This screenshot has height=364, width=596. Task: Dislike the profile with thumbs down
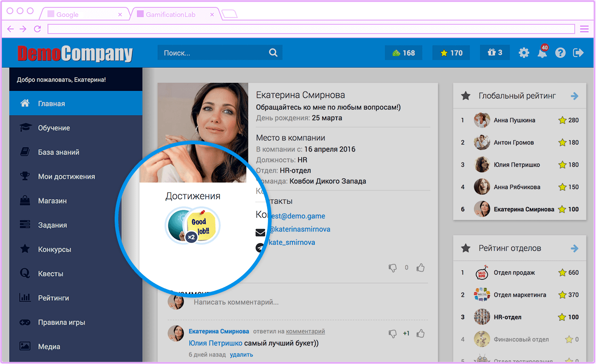tap(393, 268)
